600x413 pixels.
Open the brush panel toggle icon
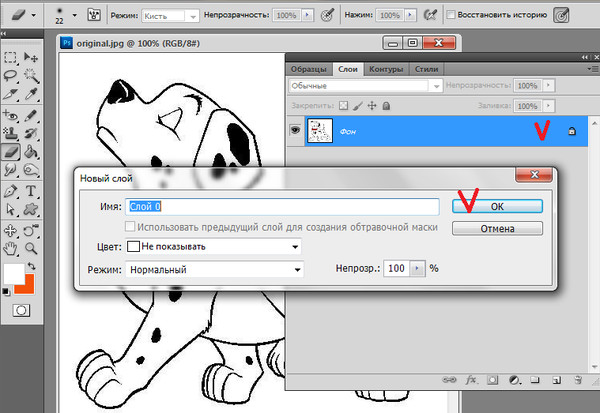click(94, 15)
